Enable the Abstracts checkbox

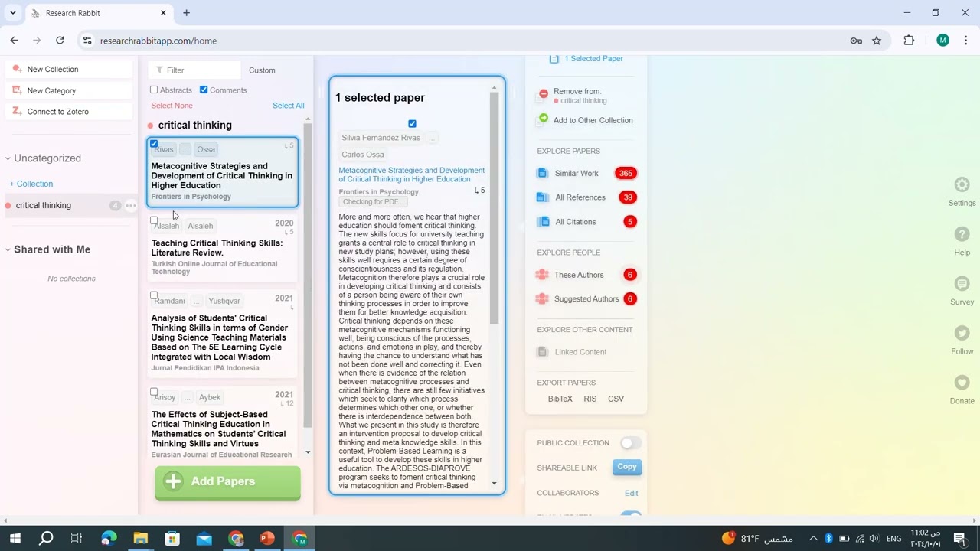point(154,90)
